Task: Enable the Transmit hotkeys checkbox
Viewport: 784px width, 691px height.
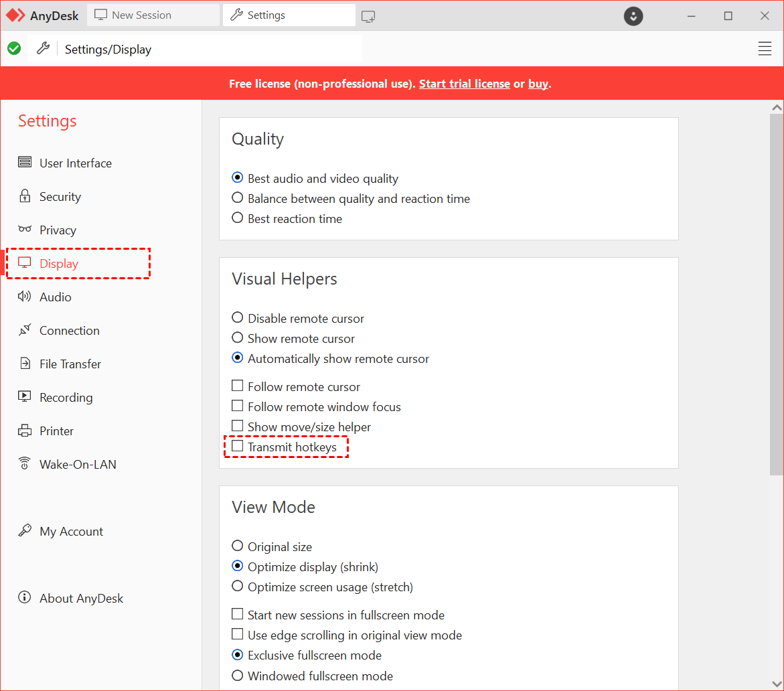Action: pos(238,446)
